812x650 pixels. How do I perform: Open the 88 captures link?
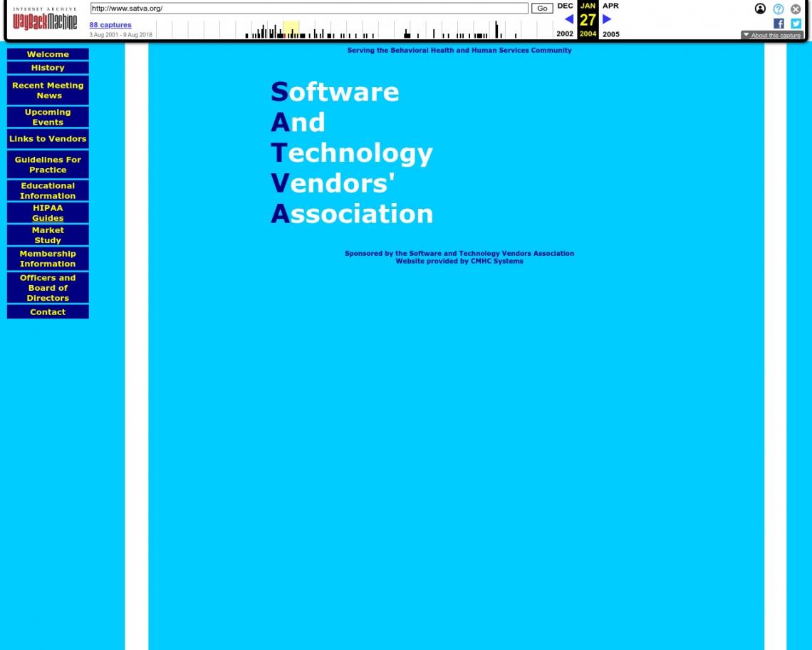tap(110, 24)
